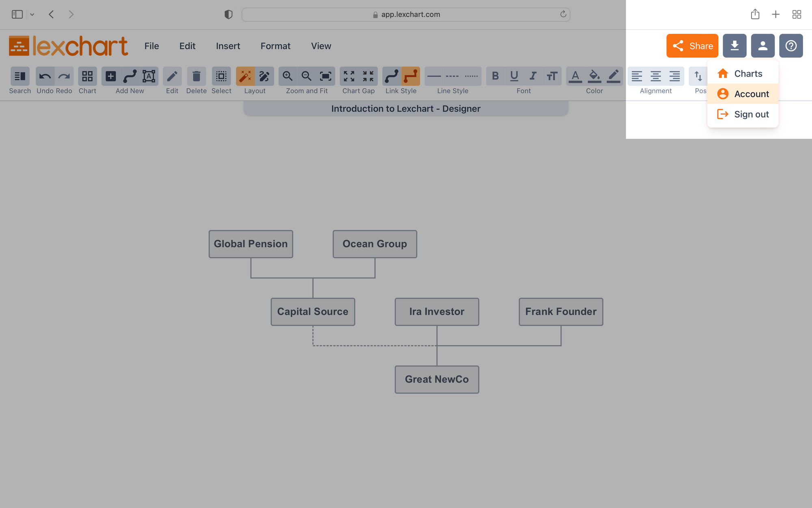Expand the Font options toolbar

pos(523,91)
